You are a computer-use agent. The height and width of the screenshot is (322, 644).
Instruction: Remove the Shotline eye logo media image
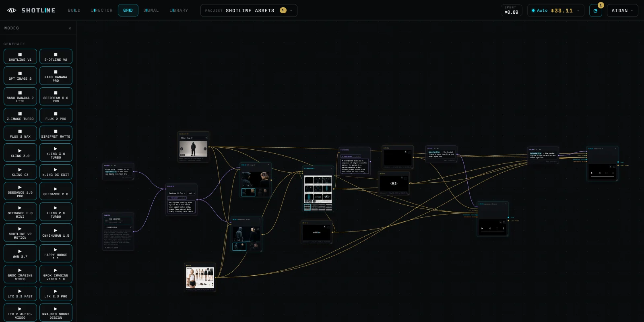[402, 178]
